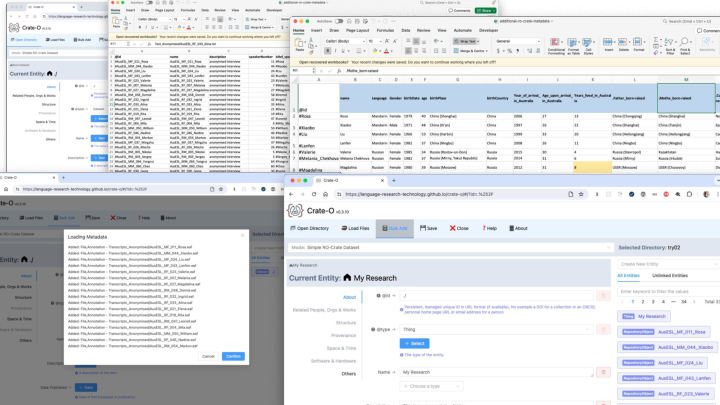The image size is (720, 405).
Task: Switch to the All Entities tab
Action: (628, 276)
